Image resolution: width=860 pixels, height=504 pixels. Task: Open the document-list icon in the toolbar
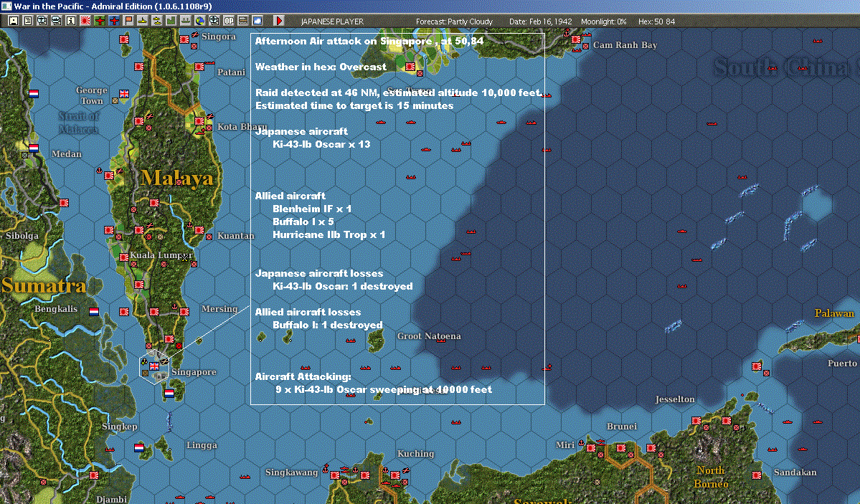pyautogui.click(x=28, y=21)
